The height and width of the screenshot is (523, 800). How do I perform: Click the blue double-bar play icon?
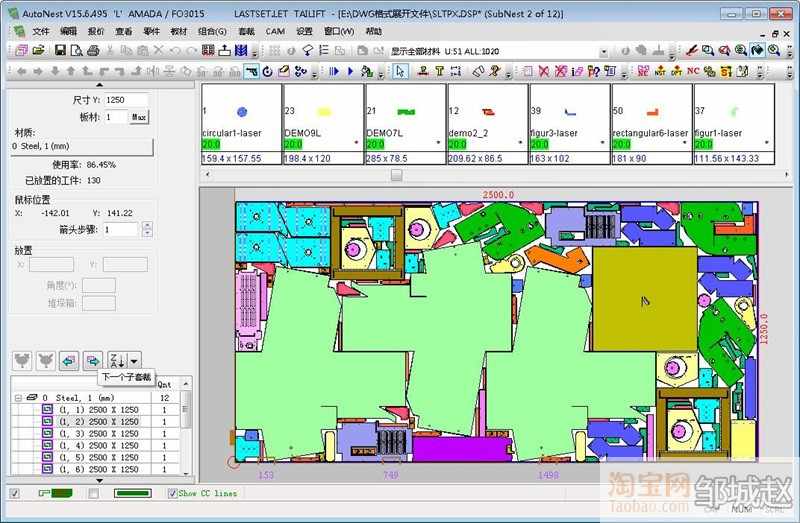[x=334, y=71]
